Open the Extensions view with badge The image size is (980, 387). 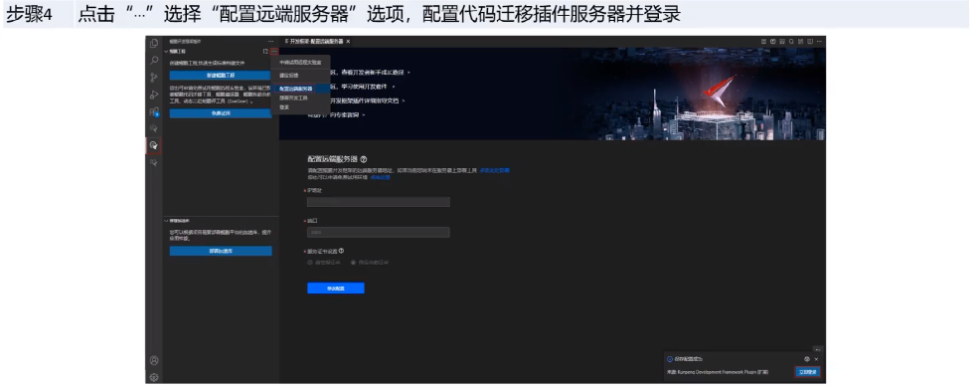pyautogui.click(x=154, y=111)
